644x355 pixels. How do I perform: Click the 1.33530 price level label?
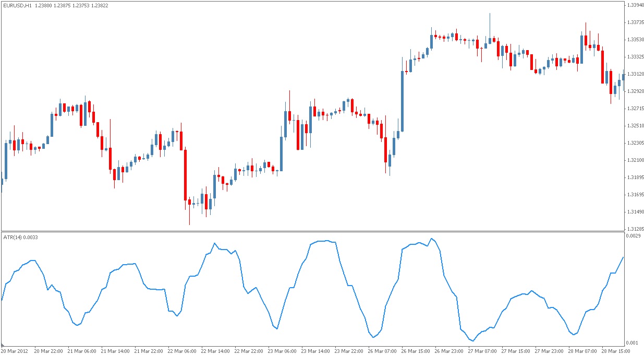tap(635, 40)
